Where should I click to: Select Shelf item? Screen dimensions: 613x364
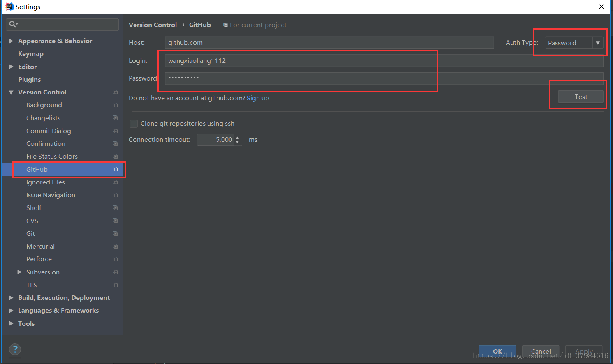(x=34, y=208)
